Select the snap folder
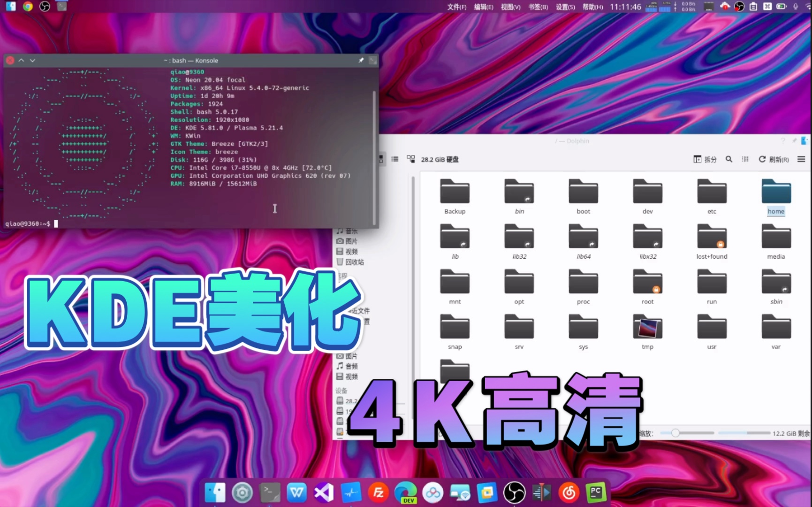The height and width of the screenshot is (507, 812). tap(455, 332)
